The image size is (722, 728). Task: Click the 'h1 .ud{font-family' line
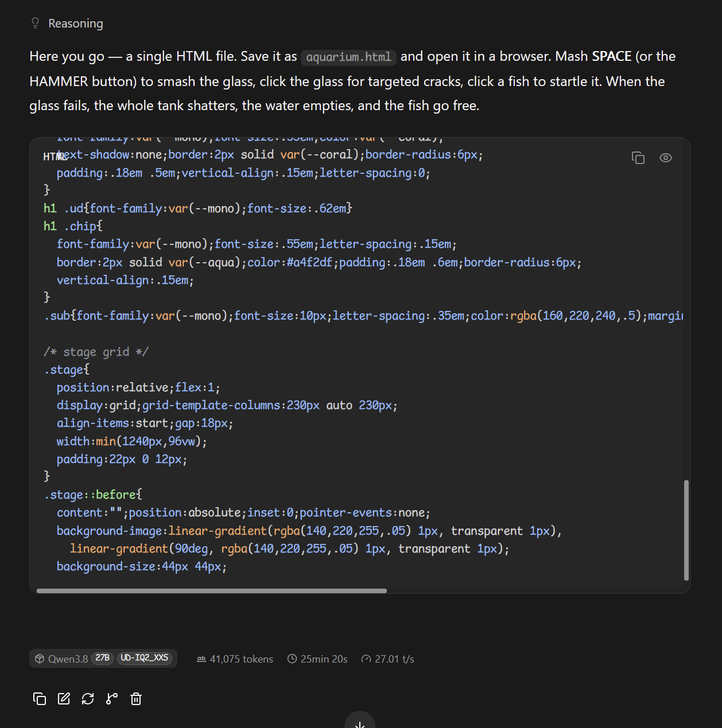[198, 208]
